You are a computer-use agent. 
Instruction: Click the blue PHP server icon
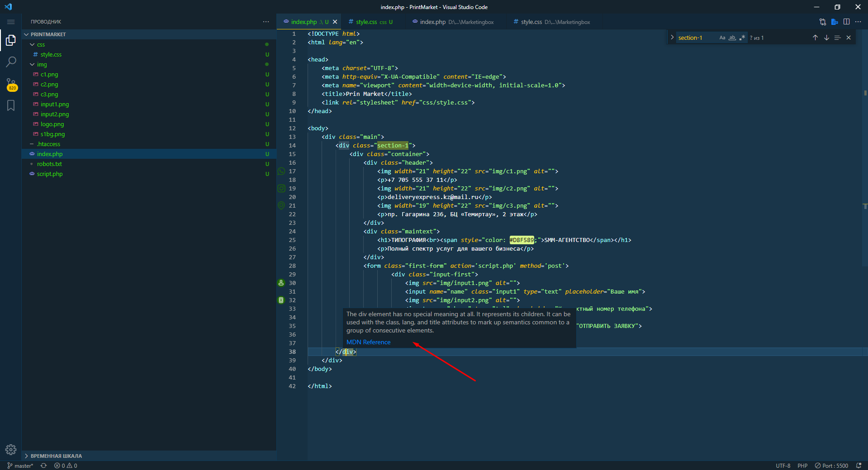pos(835,22)
